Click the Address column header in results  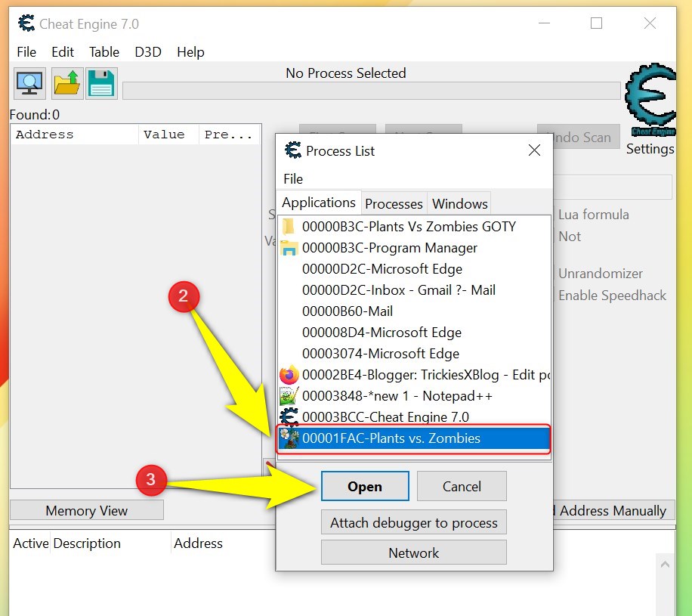click(74, 135)
